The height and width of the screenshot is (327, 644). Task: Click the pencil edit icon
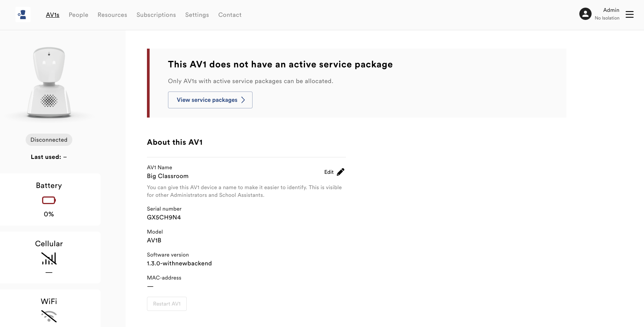(341, 172)
